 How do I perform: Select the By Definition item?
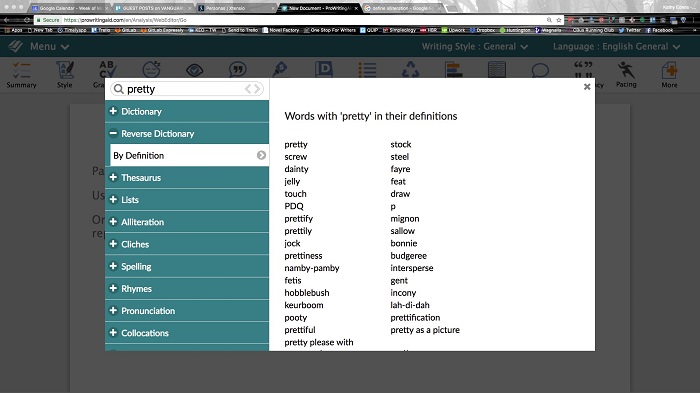click(189, 155)
